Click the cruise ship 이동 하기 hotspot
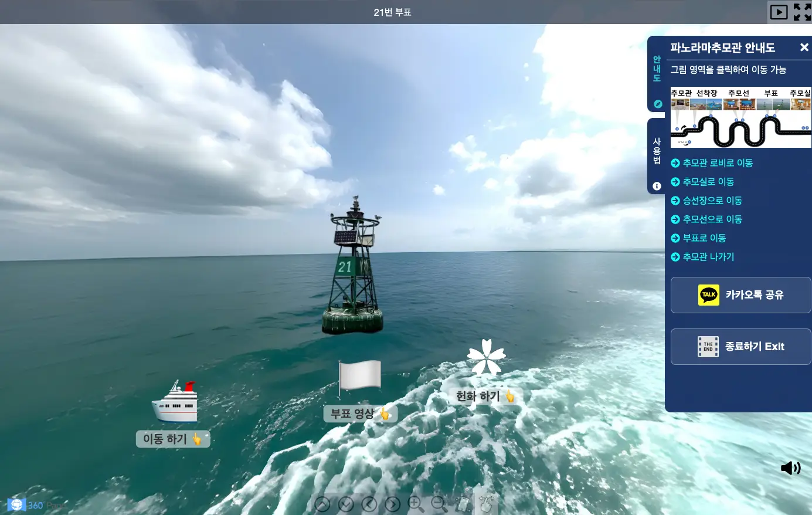 [175, 401]
